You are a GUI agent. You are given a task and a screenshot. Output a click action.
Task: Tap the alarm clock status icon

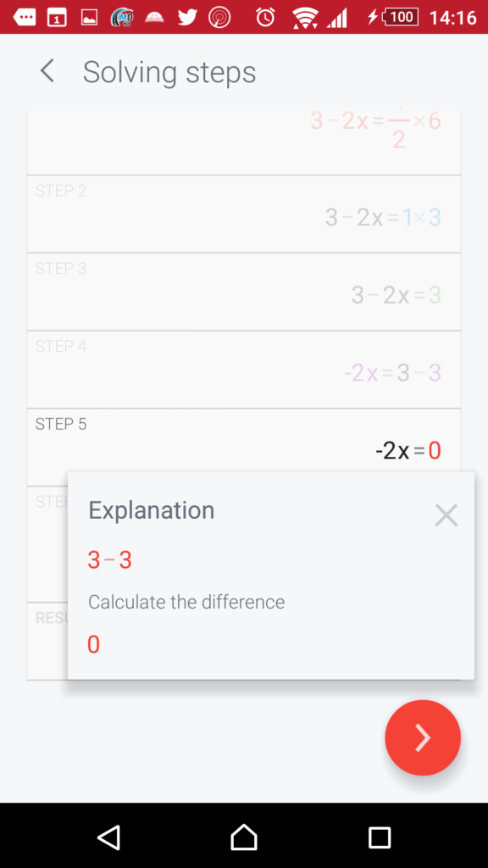265,18
